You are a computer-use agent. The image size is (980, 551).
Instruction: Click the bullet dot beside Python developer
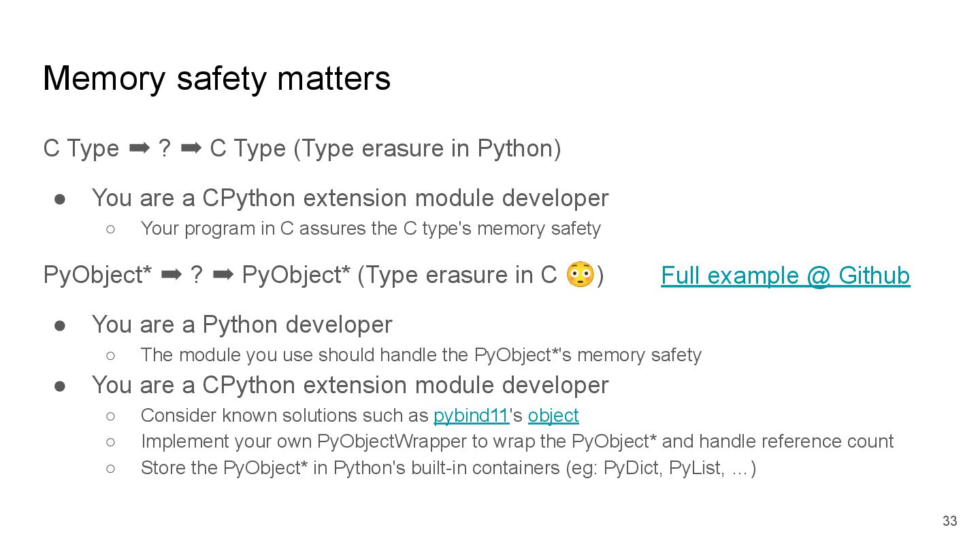pyautogui.click(x=60, y=325)
